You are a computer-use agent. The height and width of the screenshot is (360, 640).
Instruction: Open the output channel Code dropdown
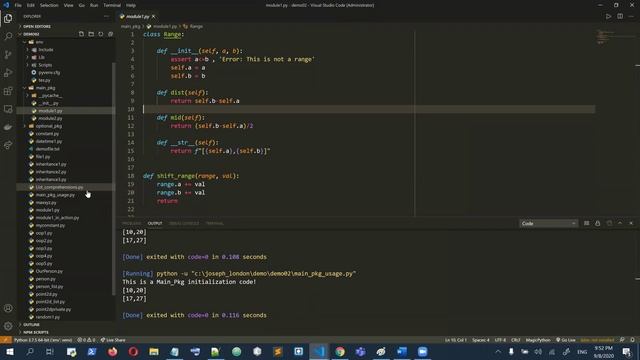(x=548, y=223)
